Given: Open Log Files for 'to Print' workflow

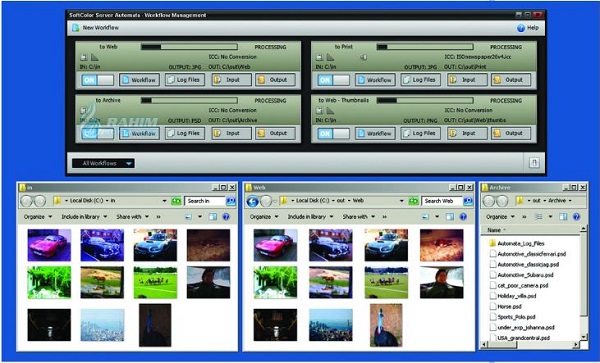Looking at the screenshot, I should click(421, 80).
